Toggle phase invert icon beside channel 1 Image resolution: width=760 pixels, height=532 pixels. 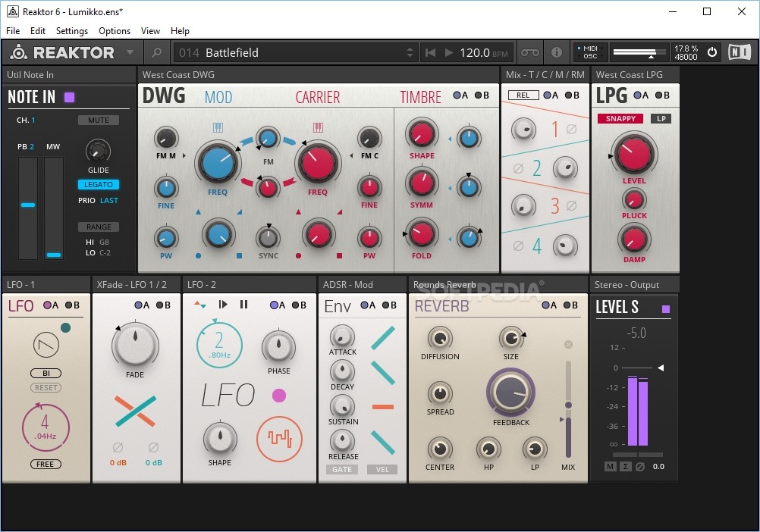tap(572, 130)
